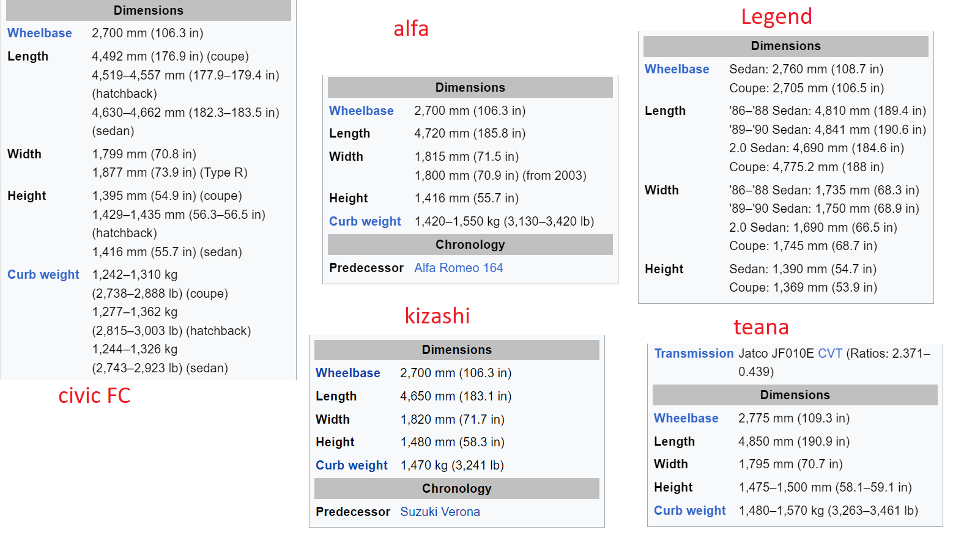
Task: Select the '1,480 mm (58.3 in)' height value
Action: (x=453, y=442)
